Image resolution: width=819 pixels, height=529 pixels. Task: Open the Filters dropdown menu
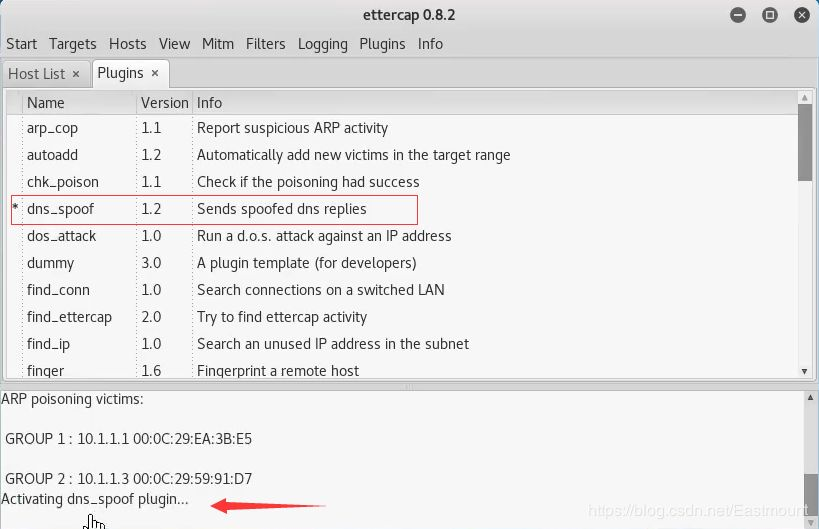265,44
